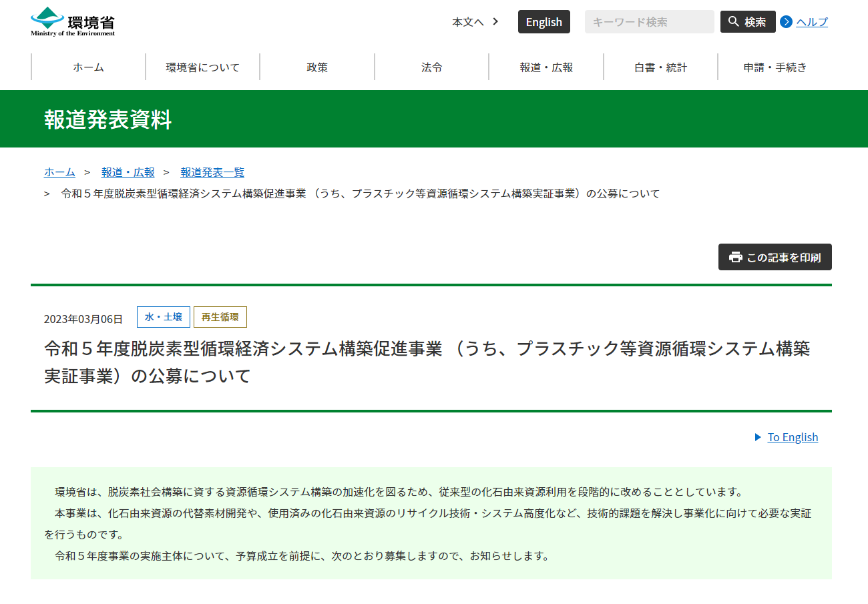The height and width of the screenshot is (604, 868).
Task: Jump to main content via 本文へ
Action: tap(475, 22)
